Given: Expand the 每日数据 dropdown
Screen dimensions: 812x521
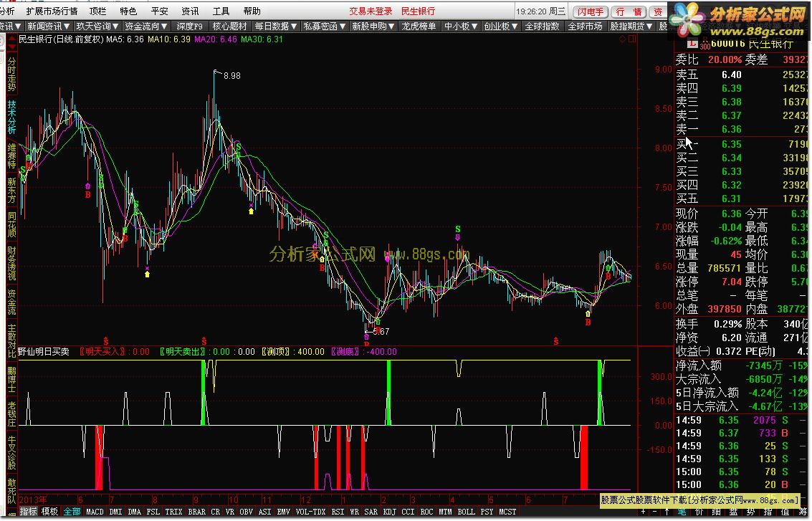Looking at the screenshot, I should click(x=275, y=26).
